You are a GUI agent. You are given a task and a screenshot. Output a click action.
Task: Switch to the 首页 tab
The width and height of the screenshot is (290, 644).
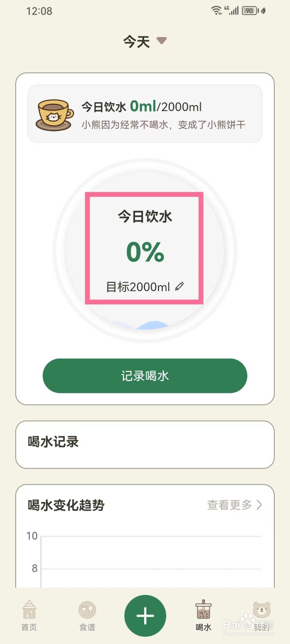tap(29, 627)
